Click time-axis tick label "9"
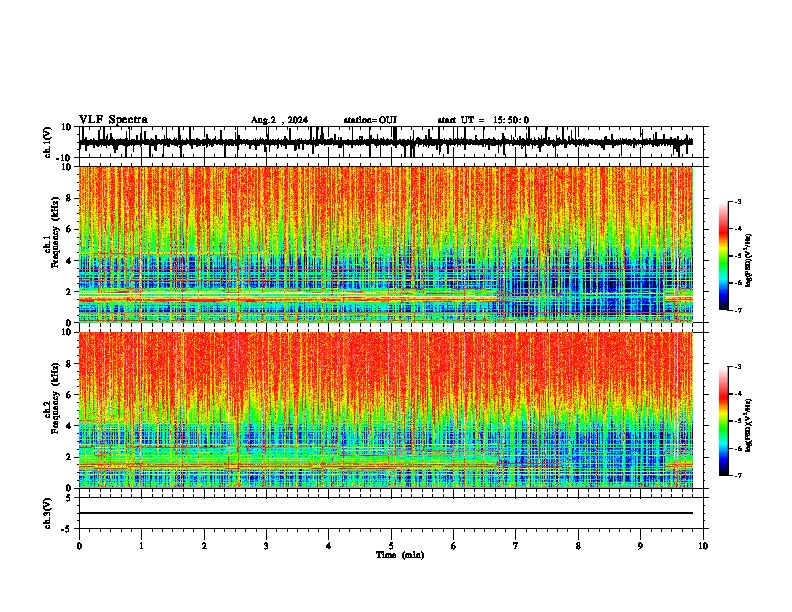This screenshot has width=792, height=612. point(640,546)
